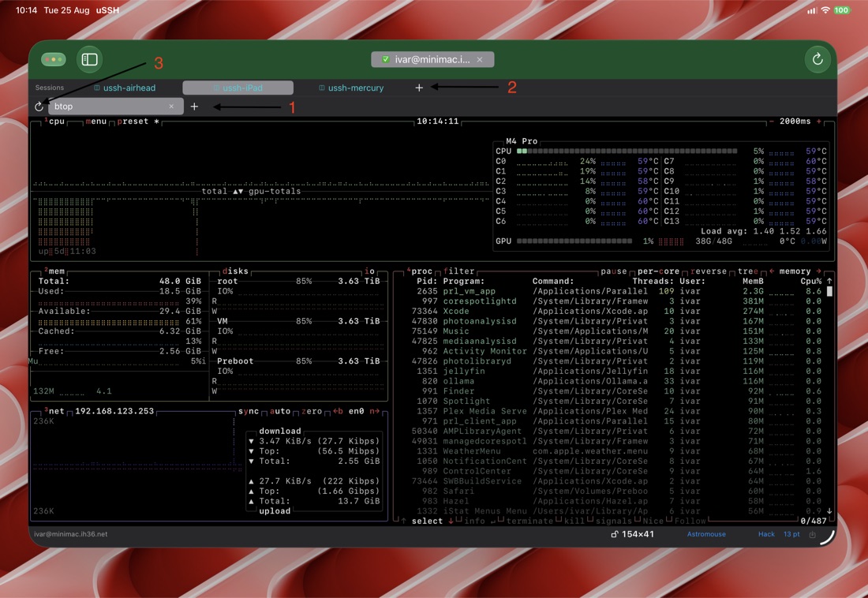Click Follow in the proc footer
The image size is (868, 598).
(x=690, y=521)
